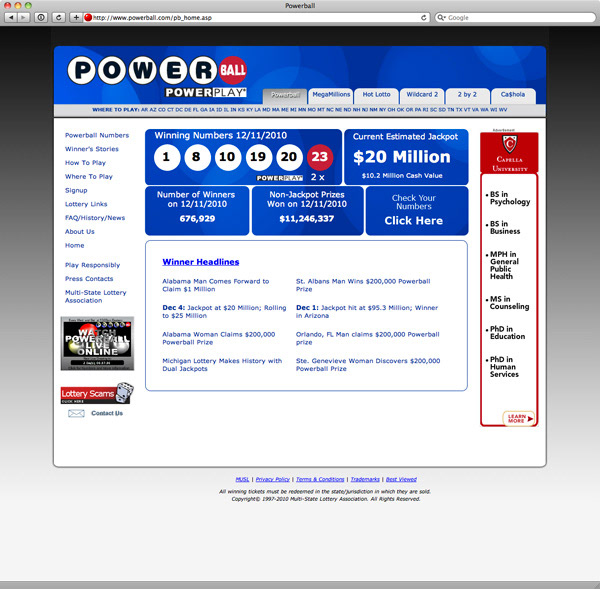Open Multi-State Lottery Association link
This screenshot has width=600, height=589.
pos(96,297)
